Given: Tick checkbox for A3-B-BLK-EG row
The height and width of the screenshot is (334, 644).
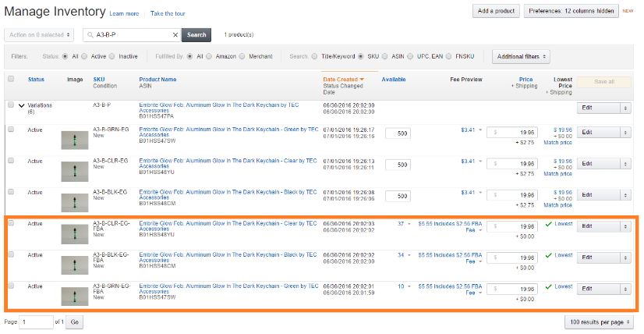Looking at the screenshot, I should [11, 192].
